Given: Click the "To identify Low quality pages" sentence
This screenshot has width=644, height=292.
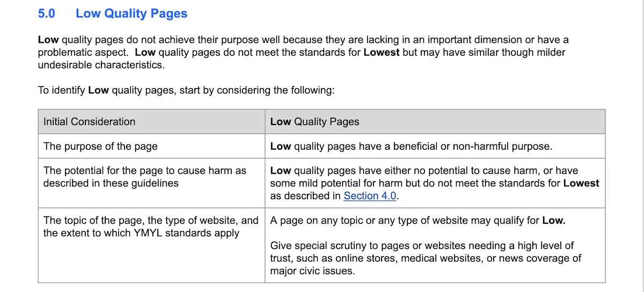Looking at the screenshot, I should tap(186, 90).
